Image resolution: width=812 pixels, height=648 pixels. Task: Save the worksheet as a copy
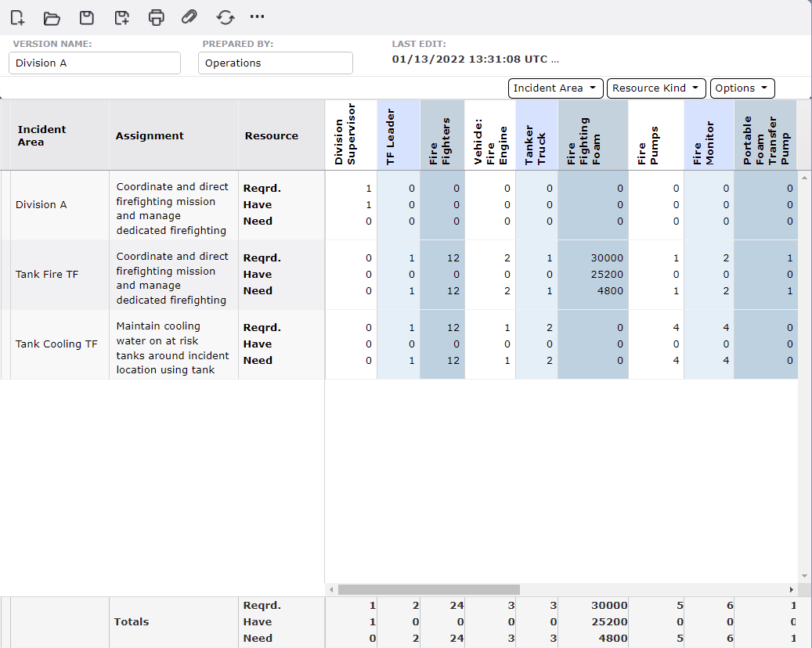tap(121, 17)
